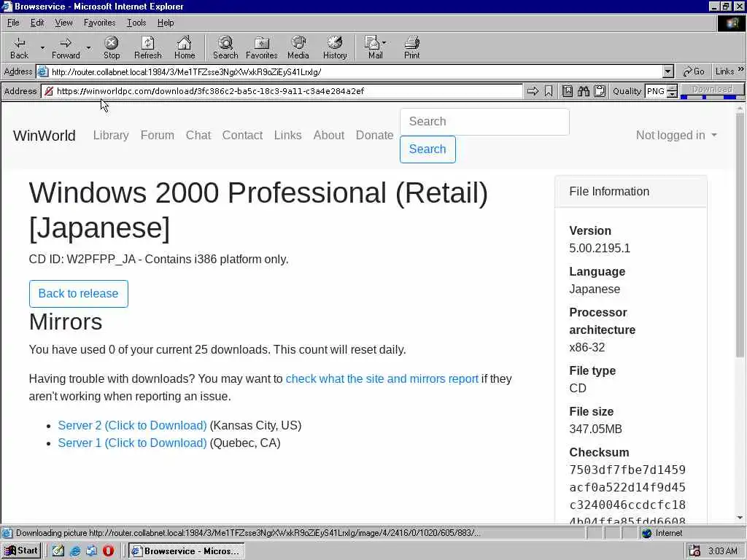The image size is (747, 560).
Task: Focus the WinWorld Search text field
Action: tap(484, 122)
